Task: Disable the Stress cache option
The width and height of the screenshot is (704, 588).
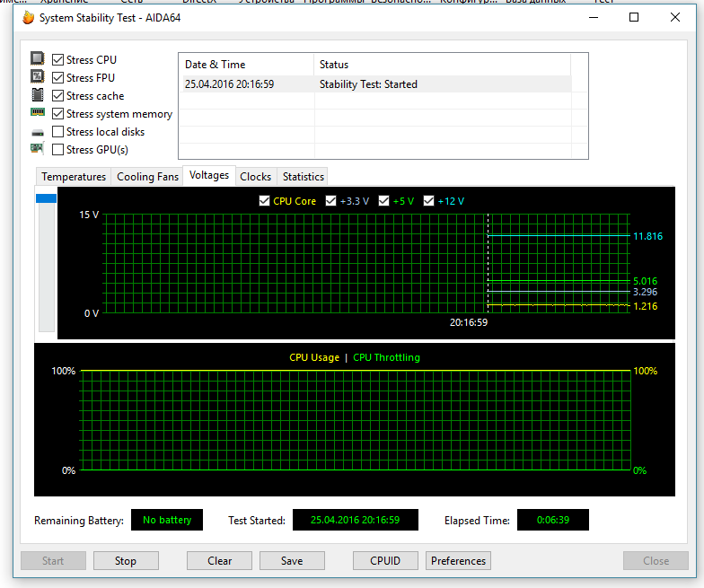Action: (57, 95)
